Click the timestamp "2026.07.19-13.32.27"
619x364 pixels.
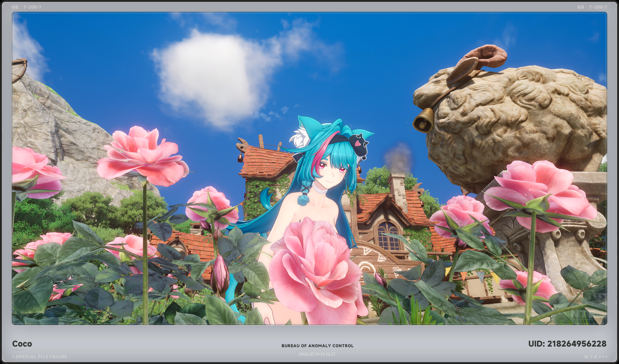tap(317, 354)
